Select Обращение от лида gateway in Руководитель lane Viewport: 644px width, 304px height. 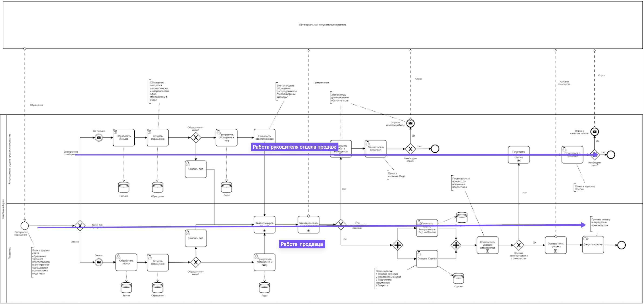pos(196,137)
